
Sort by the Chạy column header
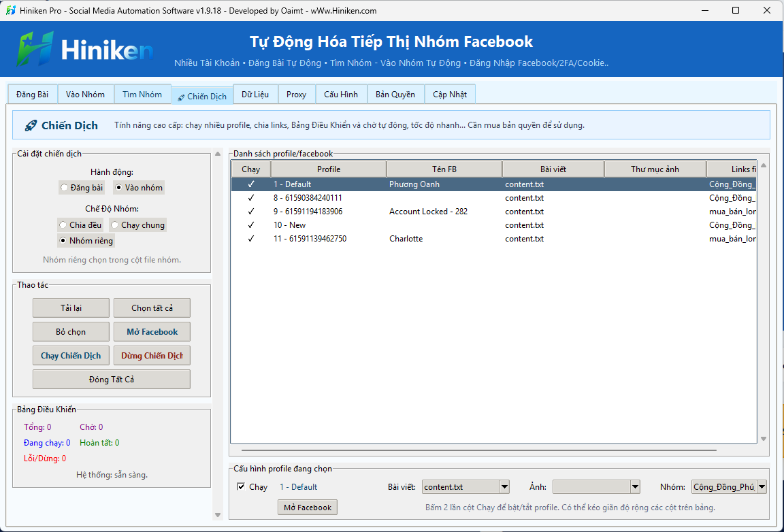pos(251,169)
